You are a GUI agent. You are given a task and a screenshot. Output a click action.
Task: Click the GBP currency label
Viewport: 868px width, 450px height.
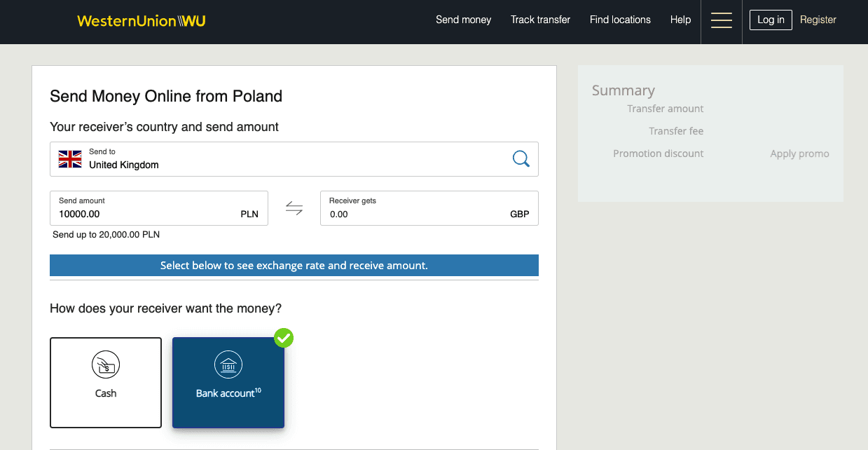(520, 214)
